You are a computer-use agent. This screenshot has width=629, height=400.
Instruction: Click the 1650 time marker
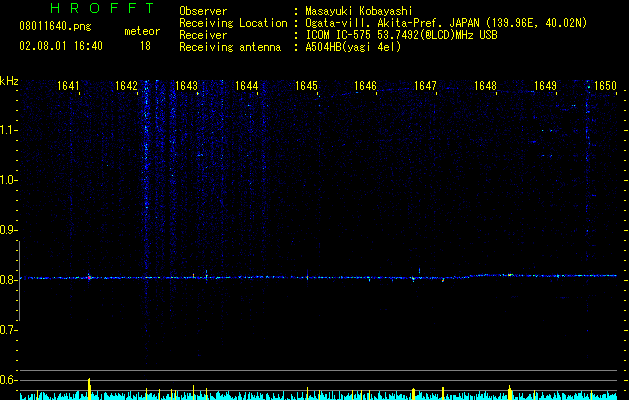pos(605,86)
